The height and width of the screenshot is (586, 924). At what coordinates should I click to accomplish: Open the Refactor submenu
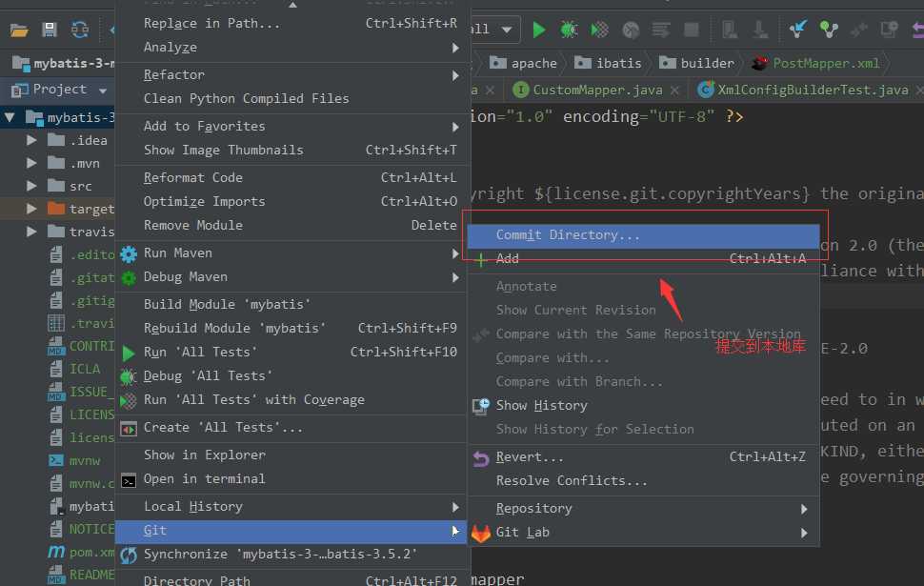[x=291, y=75]
